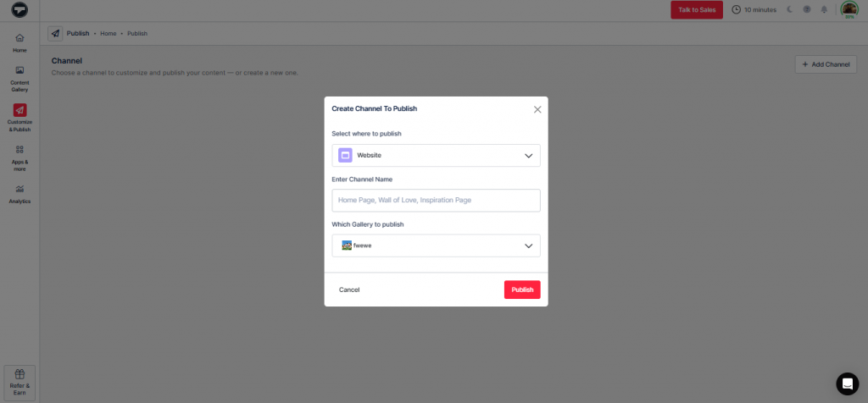Expand the Website publish destination dropdown
The height and width of the screenshot is (403, 868).
pos(436,156)
